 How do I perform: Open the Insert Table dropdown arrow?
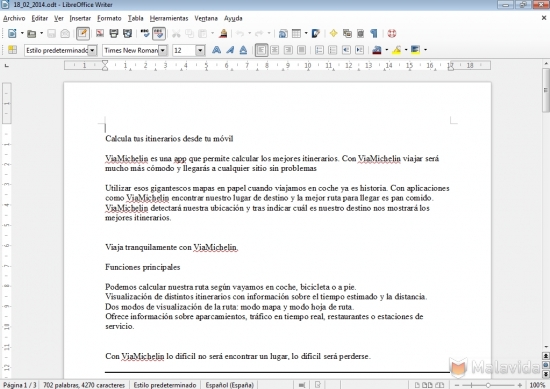[x=306, y=34]
